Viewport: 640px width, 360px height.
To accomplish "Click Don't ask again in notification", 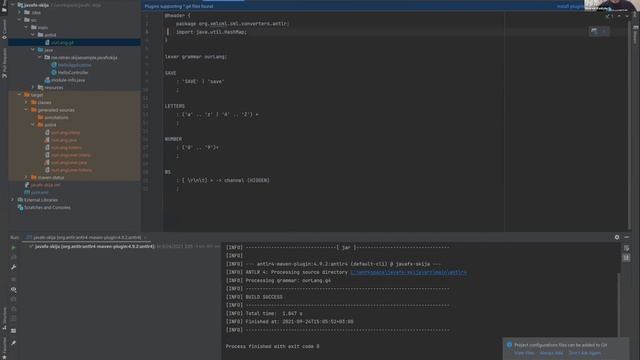I will (x=585, y=353).
